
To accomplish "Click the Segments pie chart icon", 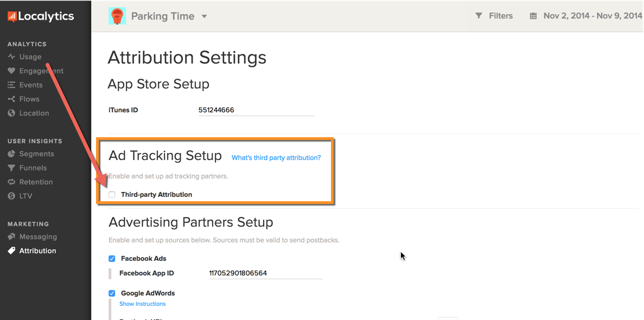I will [11, 153].
